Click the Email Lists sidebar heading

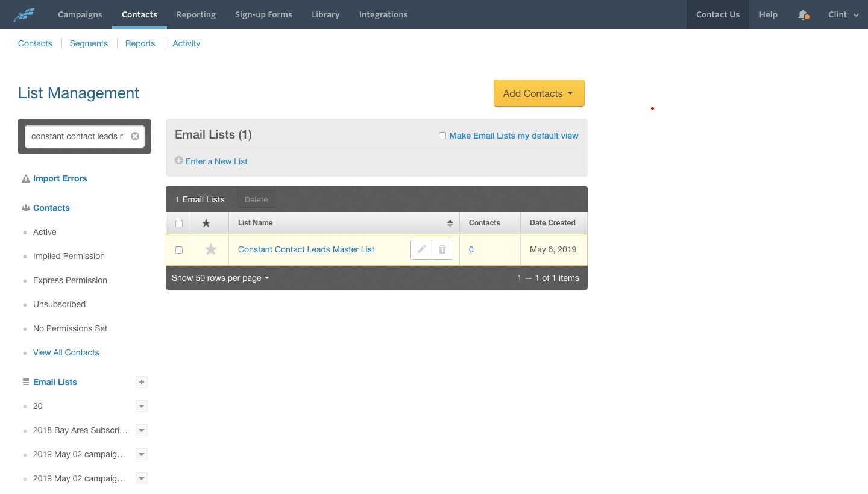(55, 382)
